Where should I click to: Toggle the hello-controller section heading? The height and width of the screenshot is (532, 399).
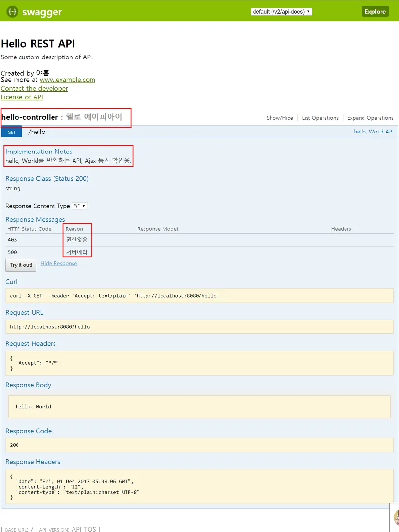[30, 117]
